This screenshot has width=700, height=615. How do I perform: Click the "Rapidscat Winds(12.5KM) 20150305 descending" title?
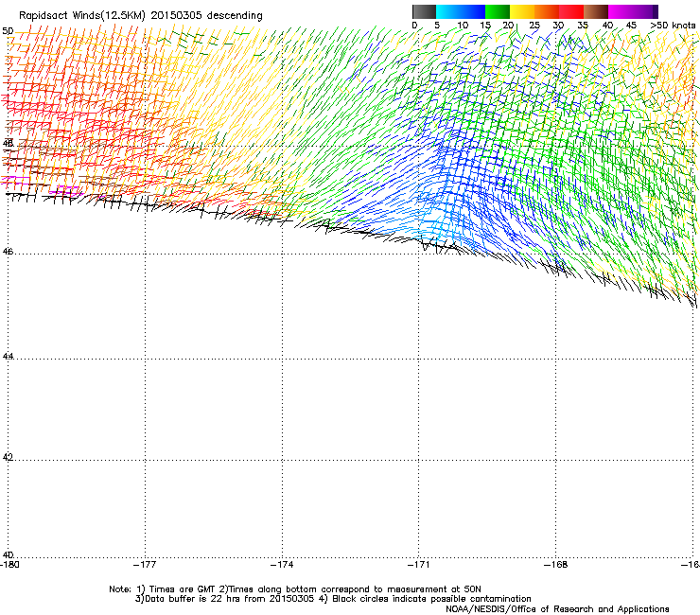(x=141, y=16)
